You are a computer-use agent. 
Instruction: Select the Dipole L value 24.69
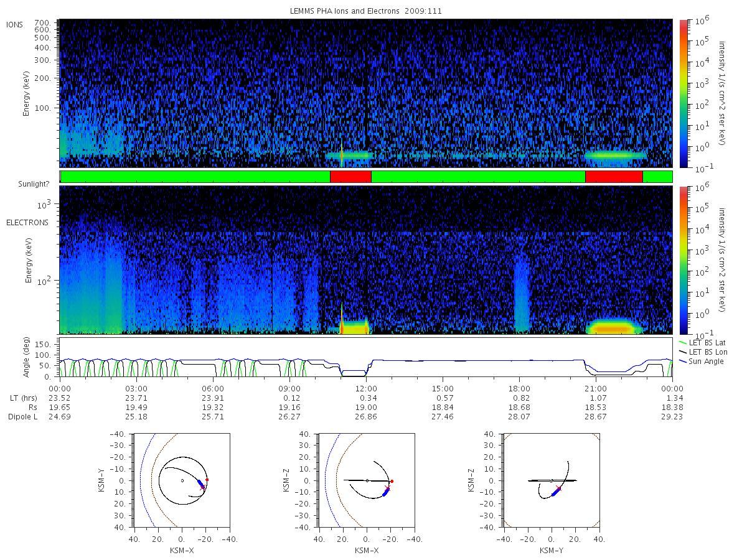[59, 417]
